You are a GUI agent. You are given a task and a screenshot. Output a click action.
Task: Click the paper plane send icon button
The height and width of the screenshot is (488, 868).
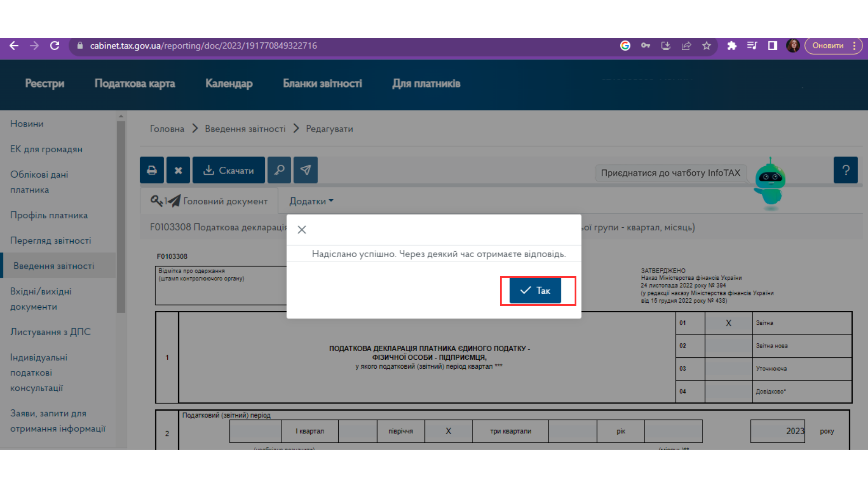[306, 170]
